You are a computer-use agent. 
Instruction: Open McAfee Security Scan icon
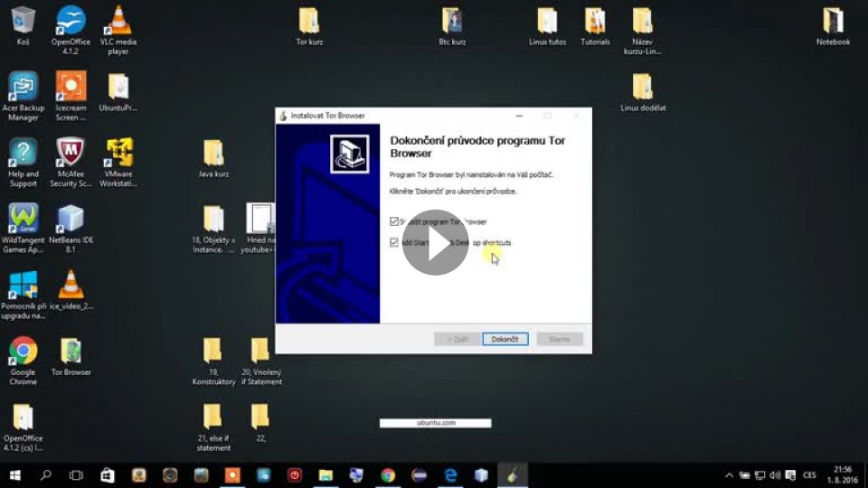click(x=71, y=152)
